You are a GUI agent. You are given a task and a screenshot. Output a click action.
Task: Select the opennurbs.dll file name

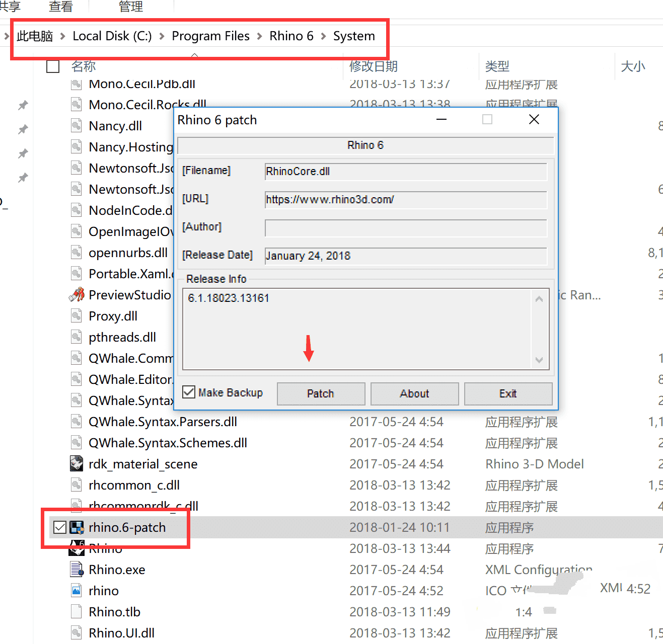128,253
